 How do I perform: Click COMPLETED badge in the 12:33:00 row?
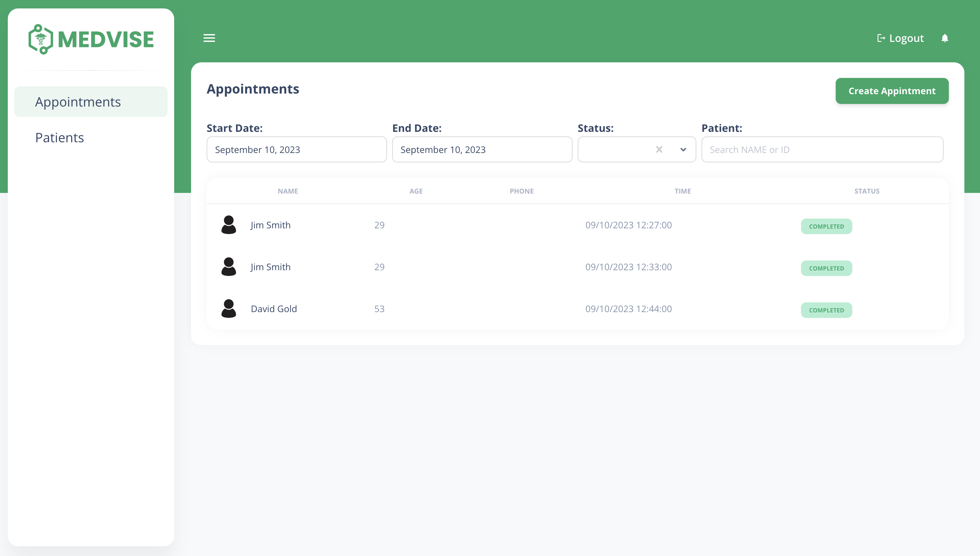pyautogui.click(x=826, y=269)
